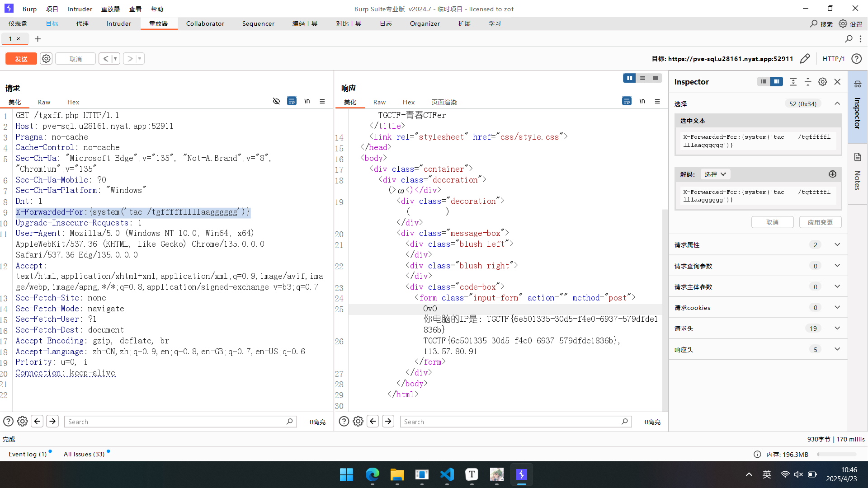Select side-by-side layout view button
This screenshot has height=488, width=868.
(x=629, y=78)
